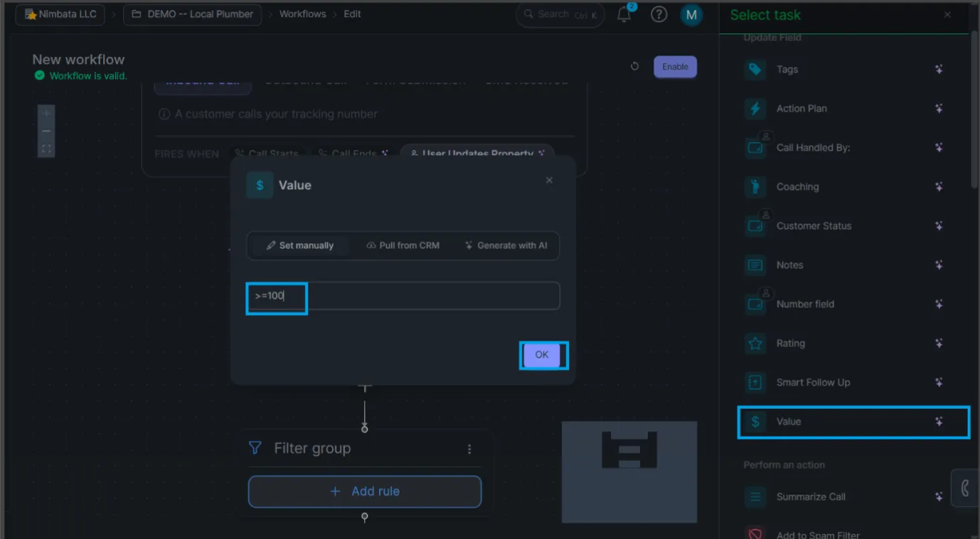Zoom in the workflow canvas with plus control

[46, 114]
